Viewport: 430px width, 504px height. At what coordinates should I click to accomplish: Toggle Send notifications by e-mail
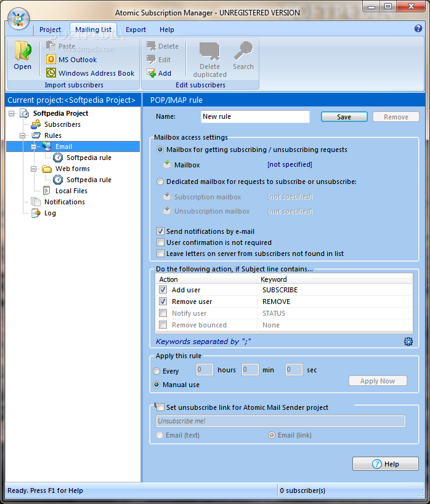[x=160, y=231]
